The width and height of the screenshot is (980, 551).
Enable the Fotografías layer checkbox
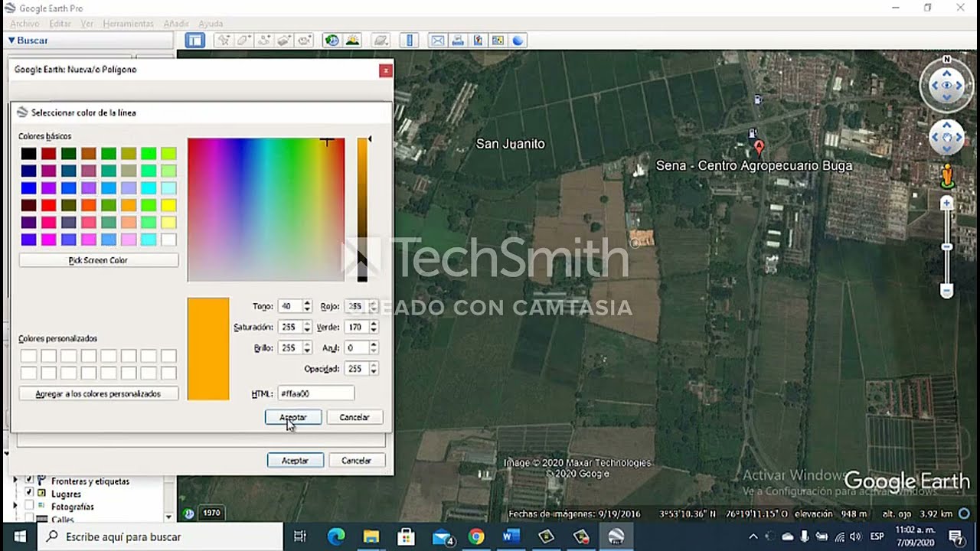click(29, 506)
